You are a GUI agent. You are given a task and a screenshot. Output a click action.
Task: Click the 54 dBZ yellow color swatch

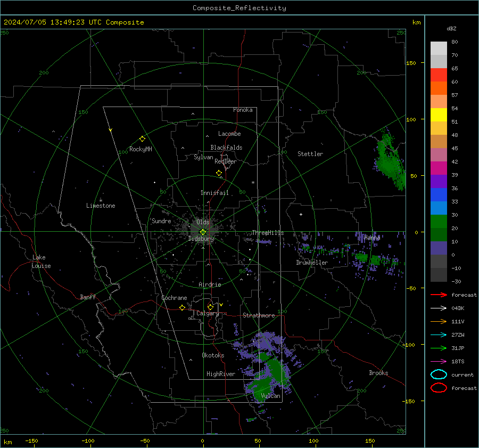pos(439,115)
